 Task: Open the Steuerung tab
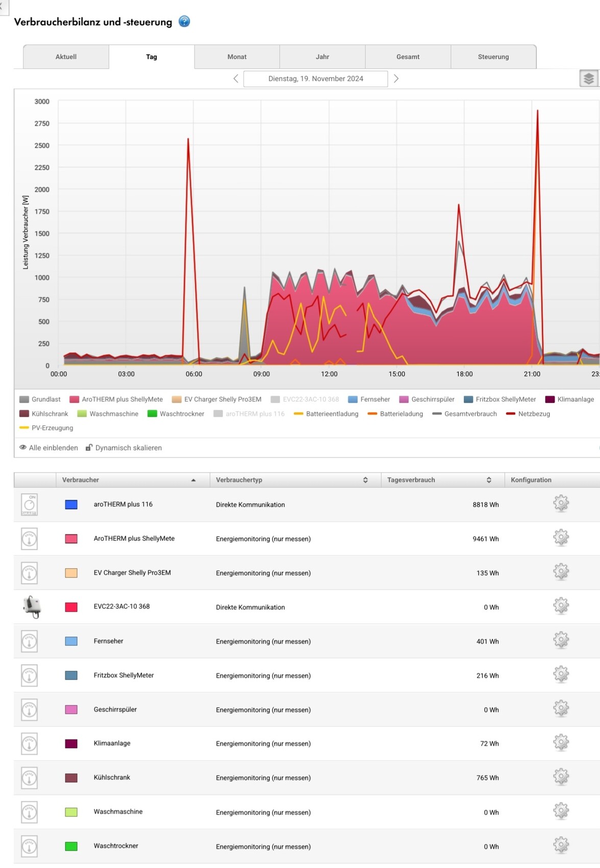pos(493,57)
